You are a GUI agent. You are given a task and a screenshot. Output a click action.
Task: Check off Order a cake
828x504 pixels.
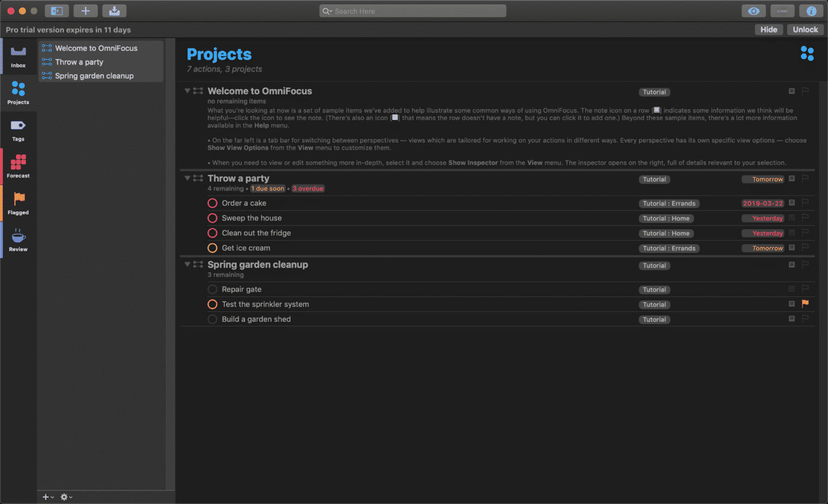(212, 203)
